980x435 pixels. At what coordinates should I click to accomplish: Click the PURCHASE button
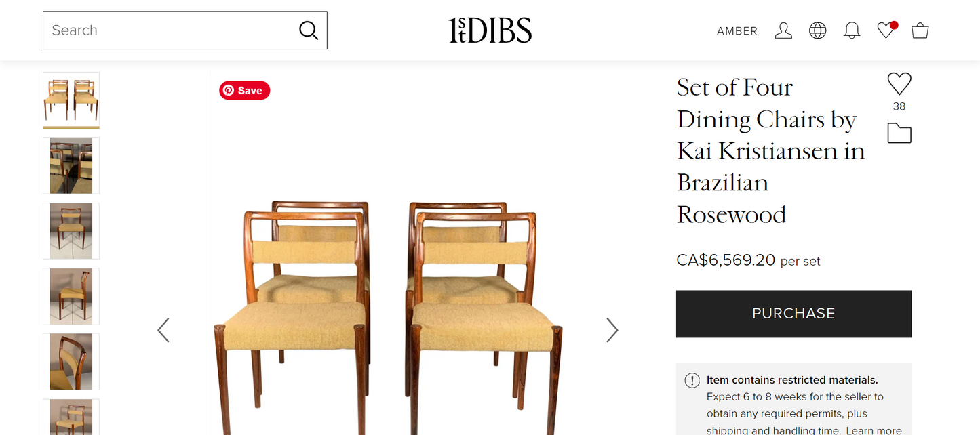pyautogui.click(x=793, y=314)
